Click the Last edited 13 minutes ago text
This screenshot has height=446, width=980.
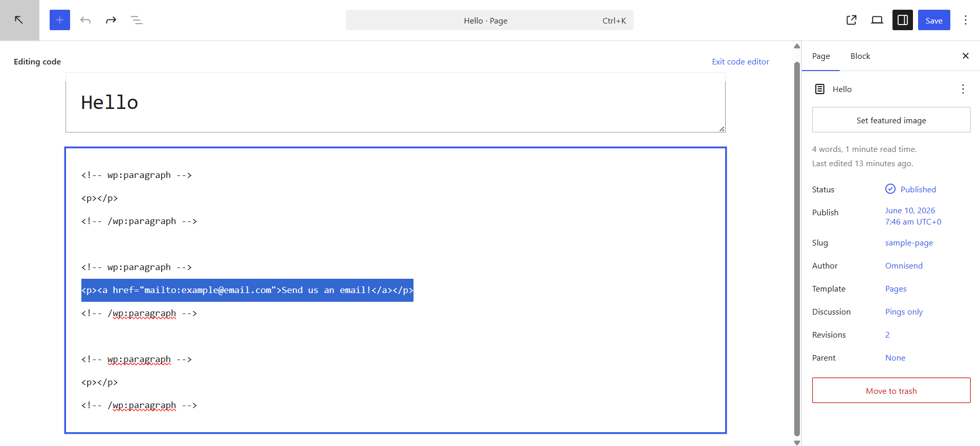tap(862, 163)
